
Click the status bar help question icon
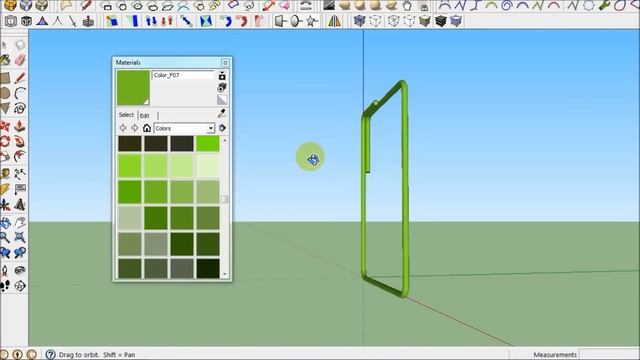(x=50, y=354)
